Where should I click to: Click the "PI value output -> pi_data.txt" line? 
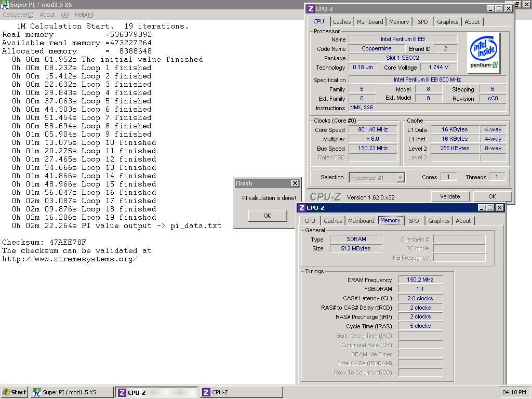(x=151, y=225)
